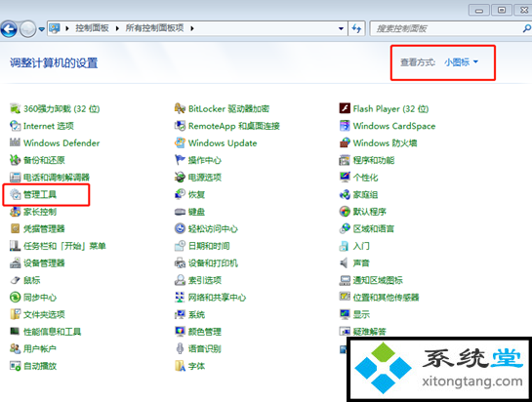Click the Windows Update icon

tap(180, 142)
